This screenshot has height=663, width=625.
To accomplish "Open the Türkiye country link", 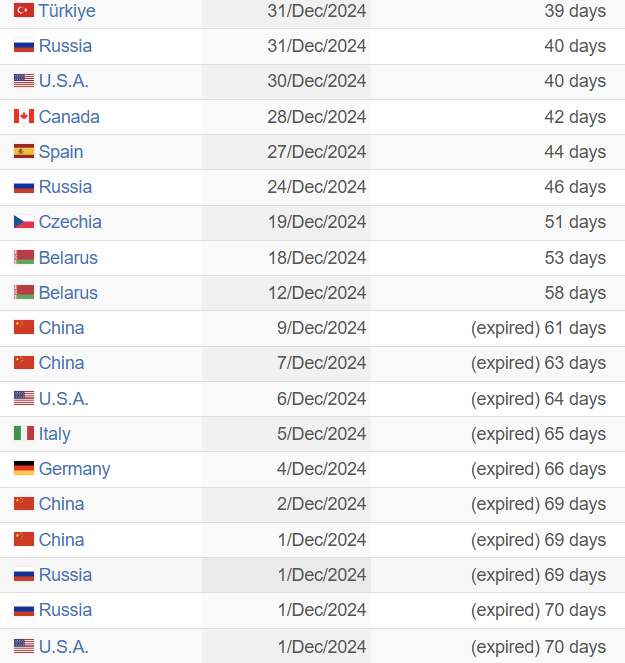I will tap(67, 11).
